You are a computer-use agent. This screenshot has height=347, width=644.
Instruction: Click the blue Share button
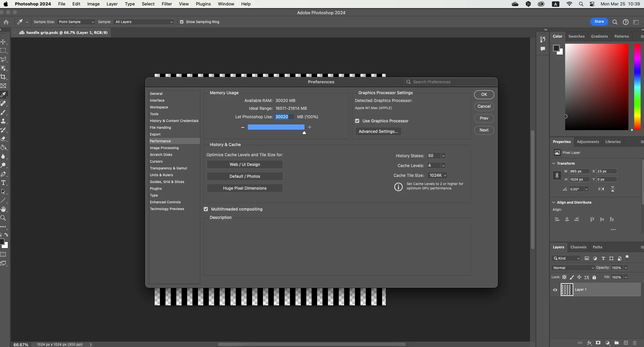coord(599,22)
